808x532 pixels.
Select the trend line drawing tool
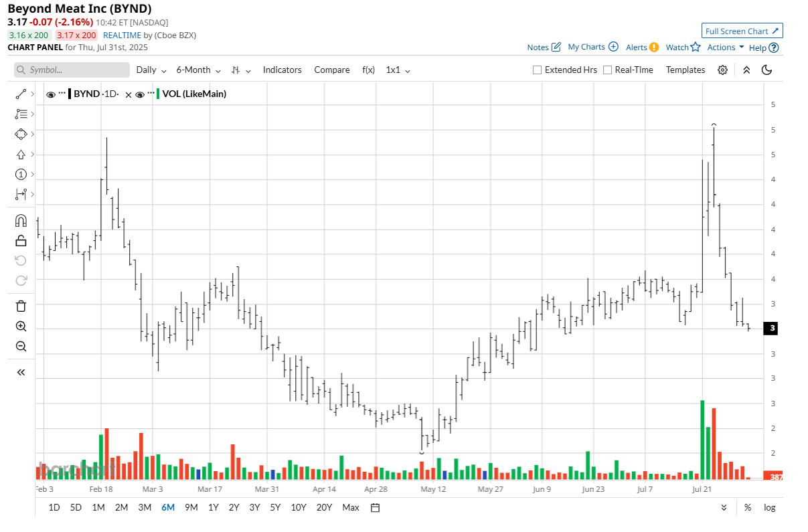point(20,94)
